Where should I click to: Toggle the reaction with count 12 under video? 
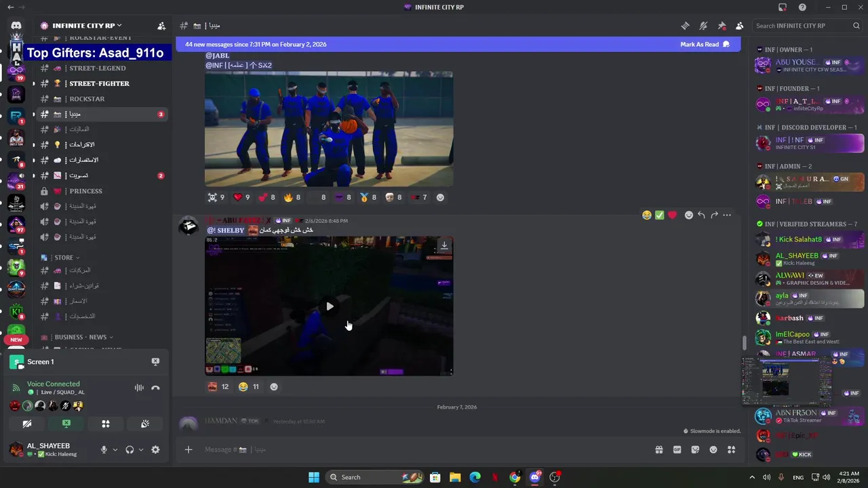pos(218,386)
